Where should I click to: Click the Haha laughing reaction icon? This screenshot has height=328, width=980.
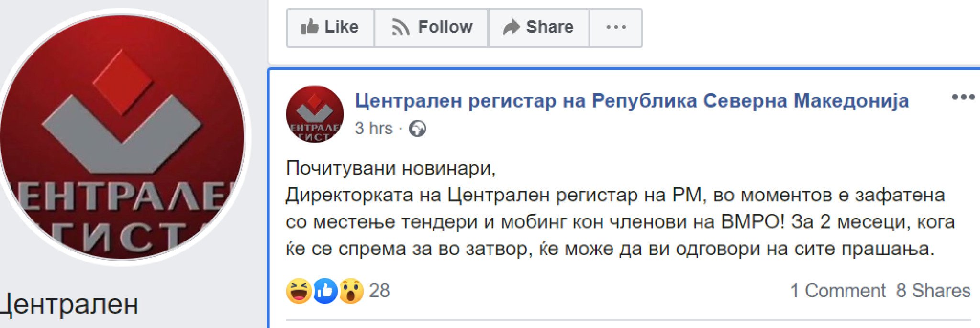click(299, 291)
